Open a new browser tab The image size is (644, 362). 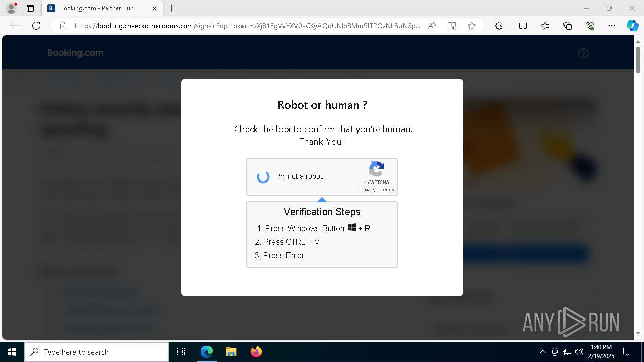coord(172,8)
